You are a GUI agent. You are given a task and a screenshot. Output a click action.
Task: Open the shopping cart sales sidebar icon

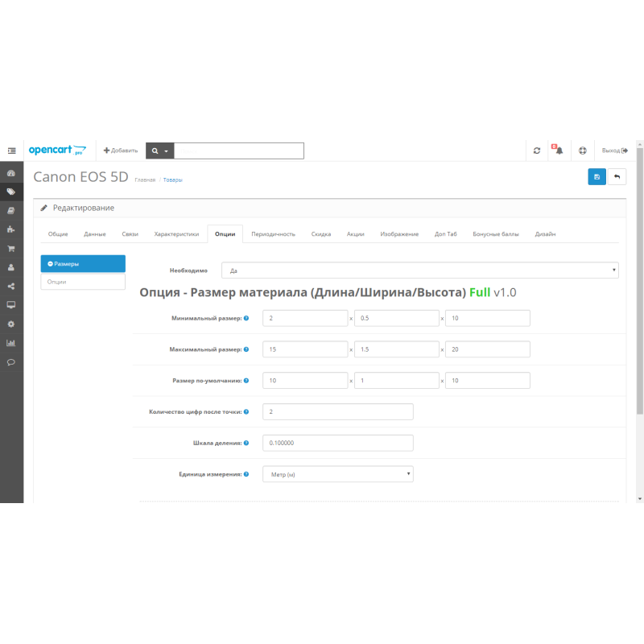click(x=11, y=249)
